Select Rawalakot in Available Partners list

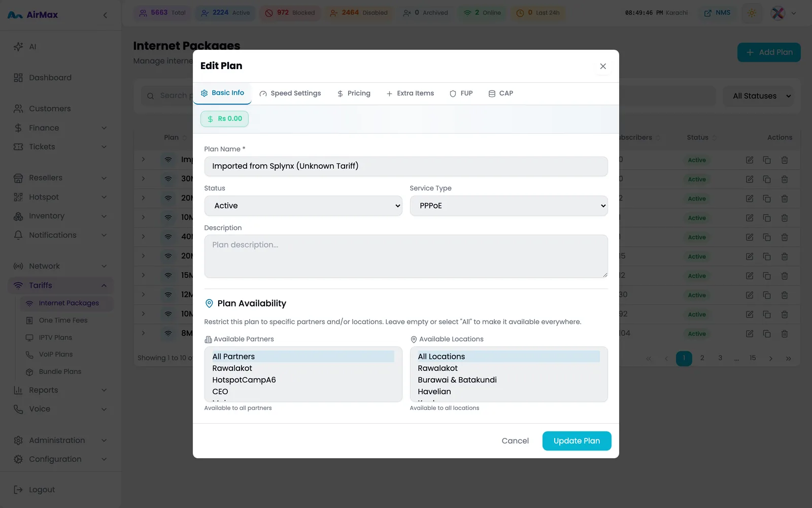pyautogui.click(x=303, y=368)
